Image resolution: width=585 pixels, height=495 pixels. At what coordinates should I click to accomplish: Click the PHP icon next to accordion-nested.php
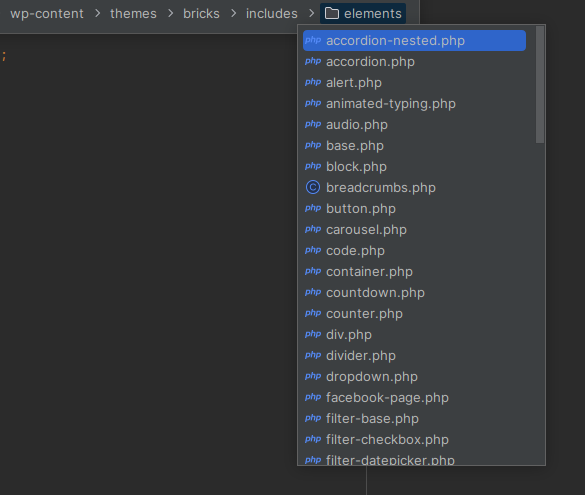pos(313,40)
